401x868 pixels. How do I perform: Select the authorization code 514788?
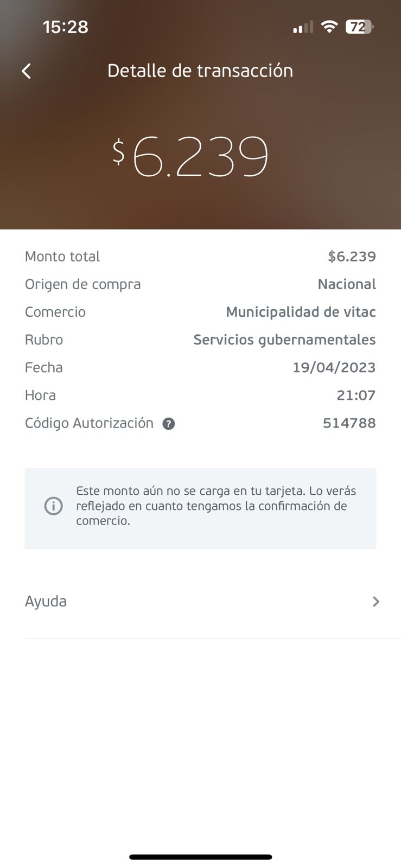pyautogui.click(x=349, y=423)
